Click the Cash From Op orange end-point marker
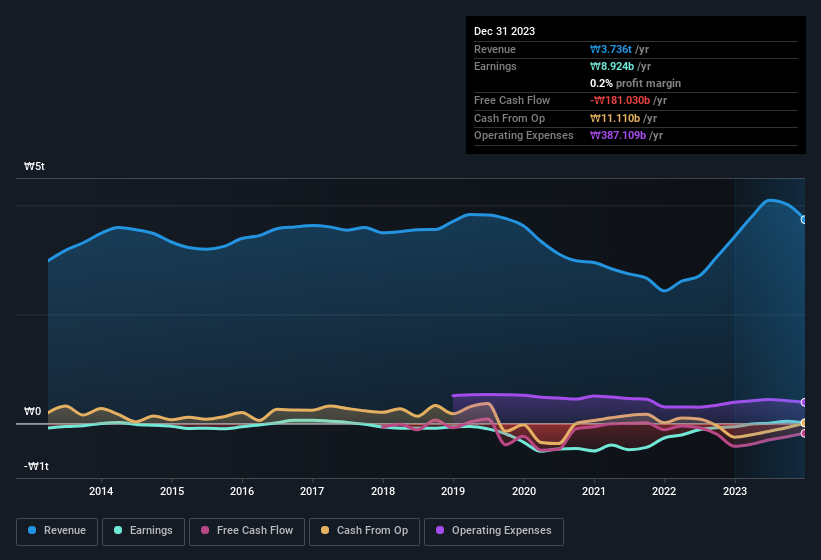Image resolution: width=821 pixels, height=560 pixels. click(804, 423)
